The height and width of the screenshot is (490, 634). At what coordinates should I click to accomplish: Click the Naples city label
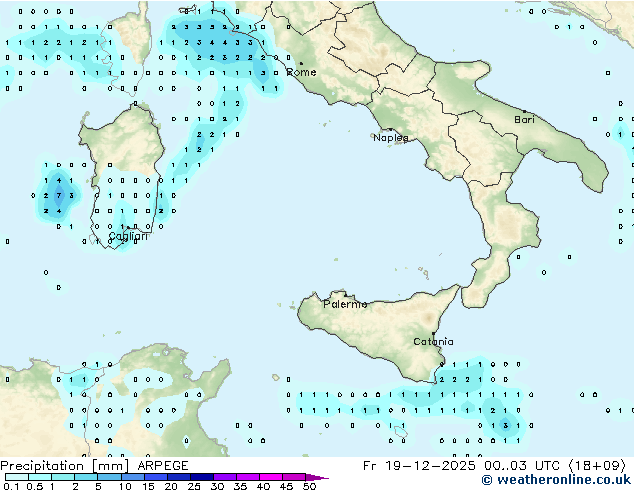click(x=391, y=138)
